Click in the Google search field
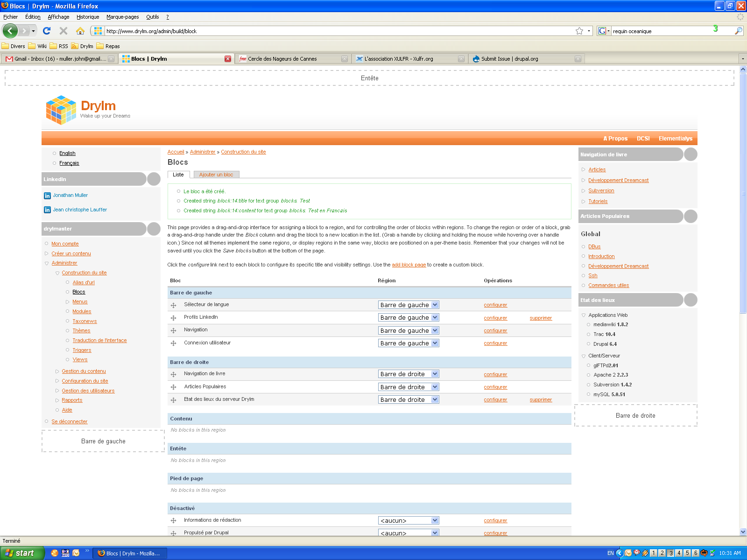Image resolution: width=747 pixels, height=560 pixels. (x=671, y=31)
